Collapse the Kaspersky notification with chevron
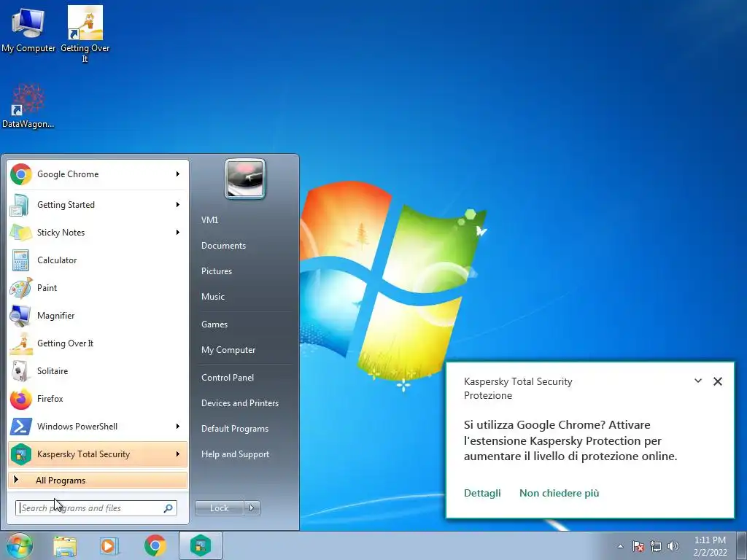Image resolution: width=747 pixels, height=560 pixels. point(698,381)
